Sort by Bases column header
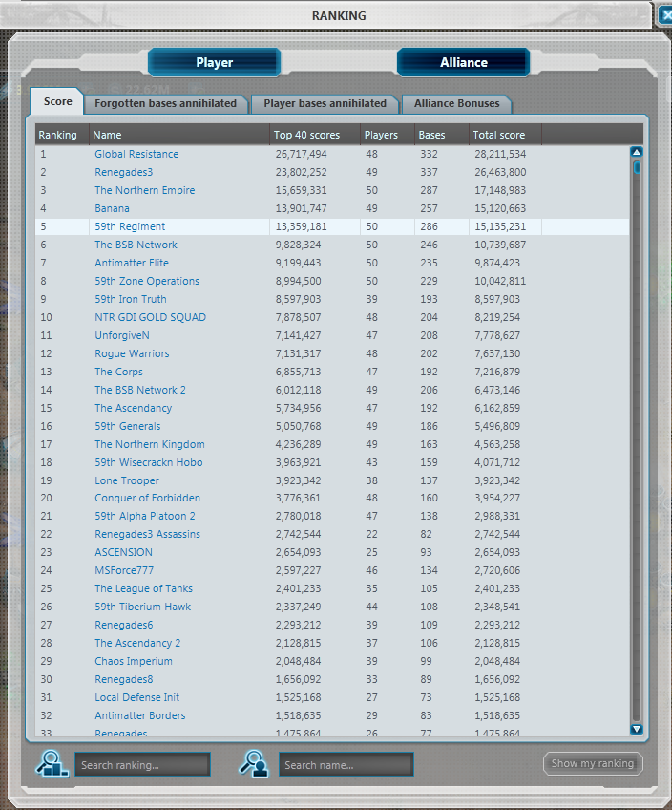Screen dimensions: 672x810 (442, 135)
